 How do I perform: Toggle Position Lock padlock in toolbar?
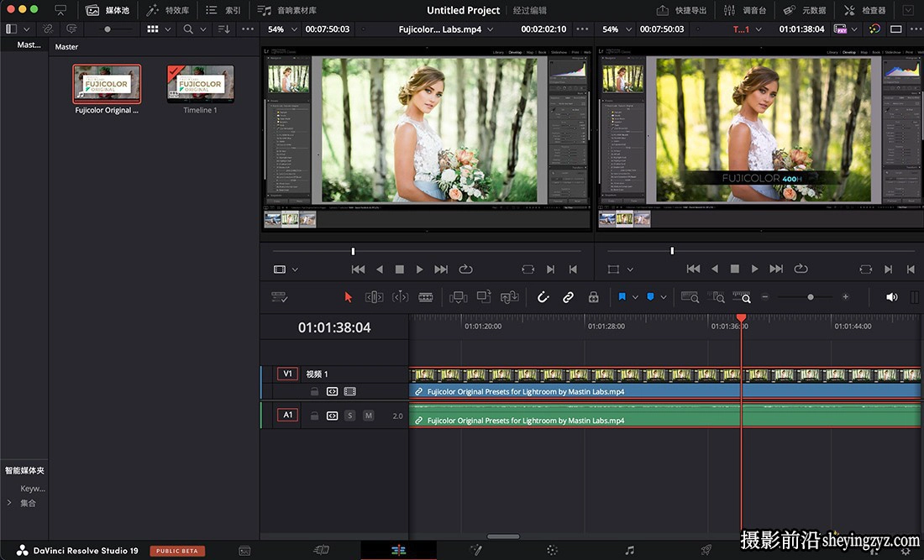[593, 297]
